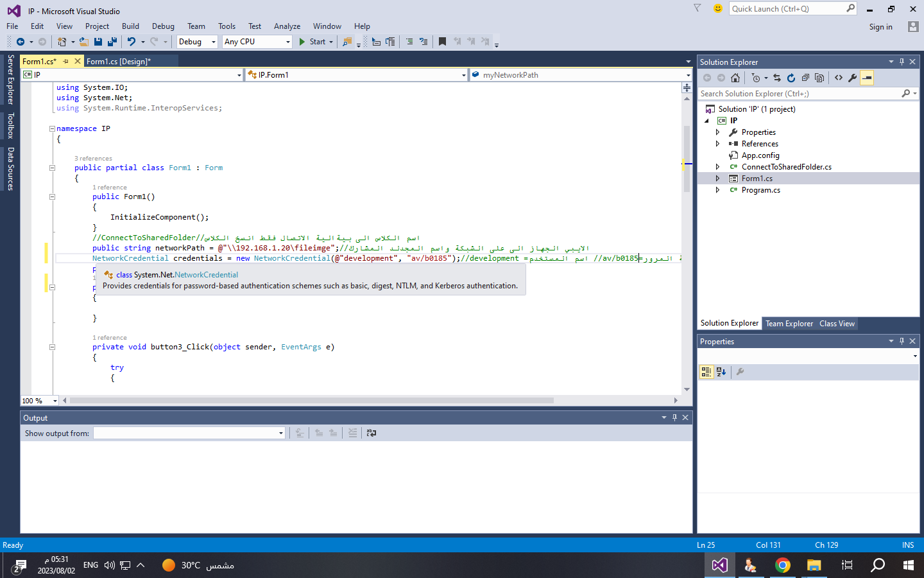Viewport: 924px width, 578px height.
Task: Switch to the Form1.cs [Design] tab
Action: 119,62
